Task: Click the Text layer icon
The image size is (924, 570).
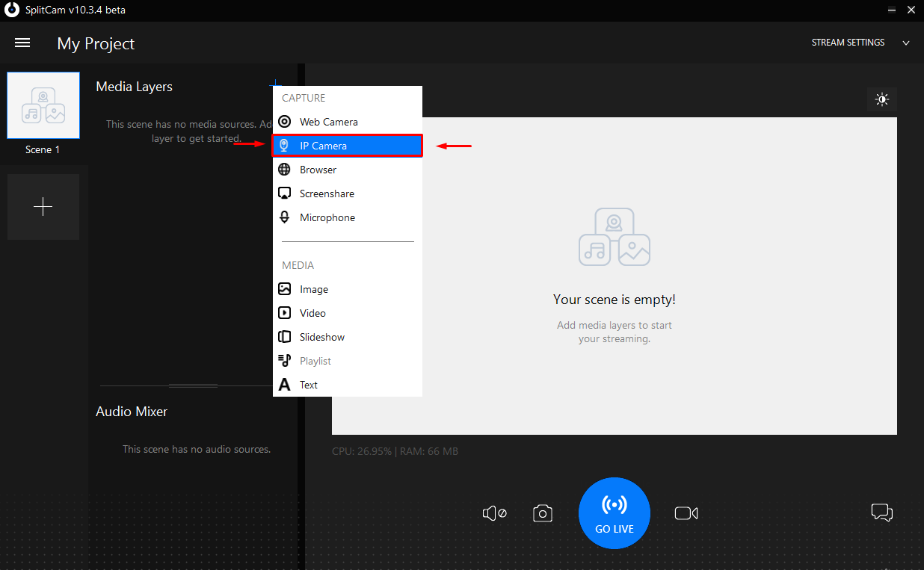Action: point(284,385)
